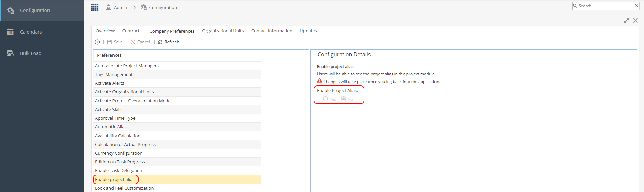Click the Configuration sidebar gear icon
This screenshot has height=192, width=644.
[11, 10]
